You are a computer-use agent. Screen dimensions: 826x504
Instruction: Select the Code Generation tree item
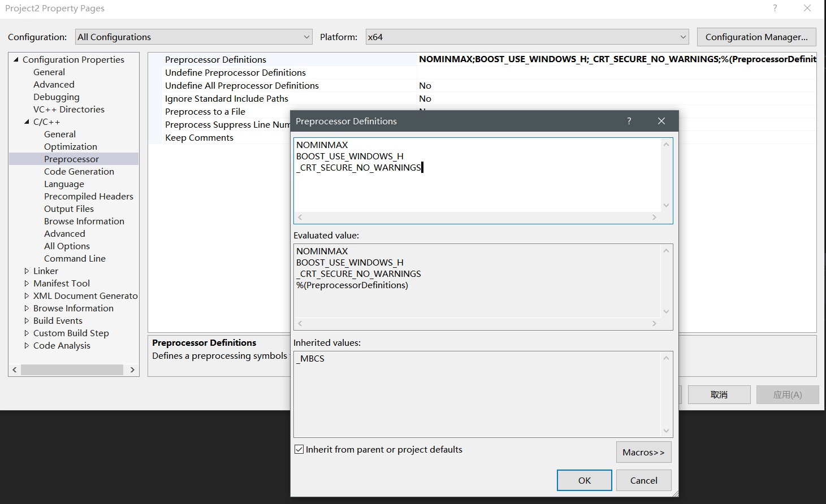pyautogui.click(x=79, y=171)
